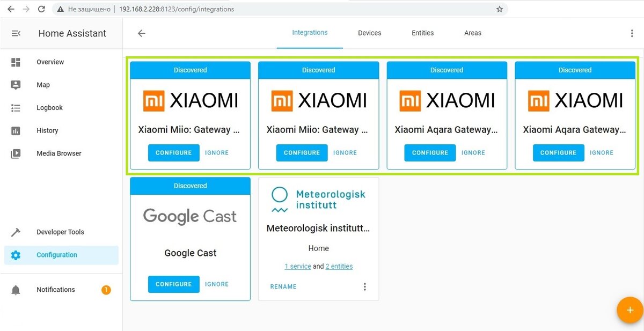Viewport: 644px width, 331px height.
Task: Switch to the Devices tab
Action: (369, 33)
